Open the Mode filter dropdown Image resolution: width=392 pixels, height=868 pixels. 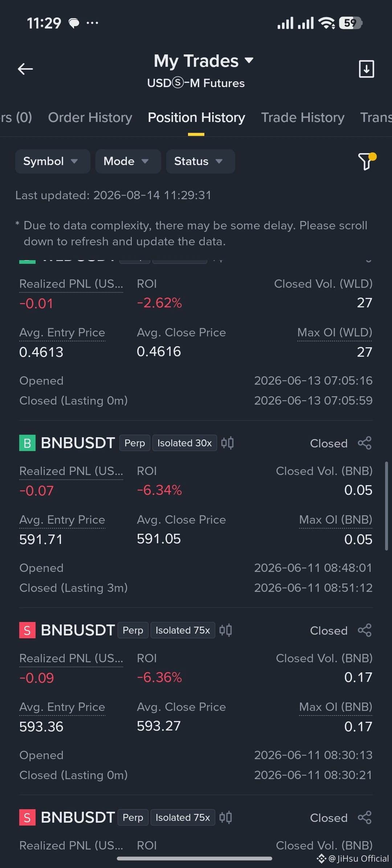(128, 161)
